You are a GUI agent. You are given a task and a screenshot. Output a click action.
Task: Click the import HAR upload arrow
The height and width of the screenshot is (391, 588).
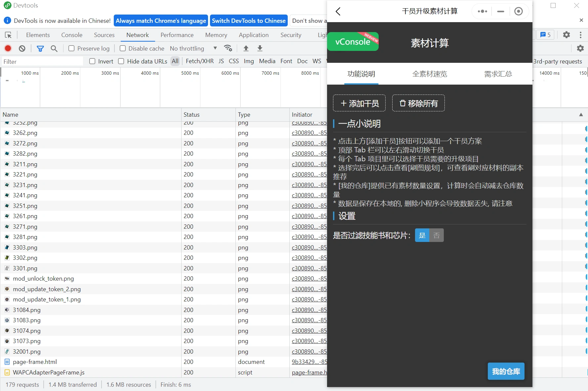[246, 48]
